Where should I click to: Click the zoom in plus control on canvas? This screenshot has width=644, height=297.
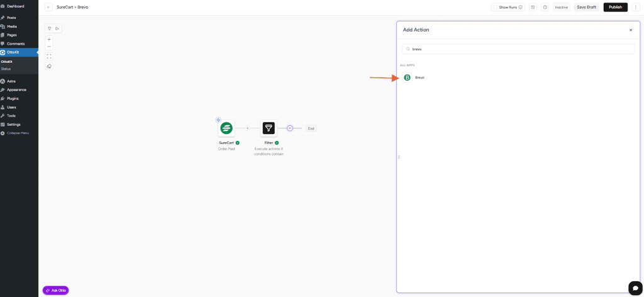point(49,40)
